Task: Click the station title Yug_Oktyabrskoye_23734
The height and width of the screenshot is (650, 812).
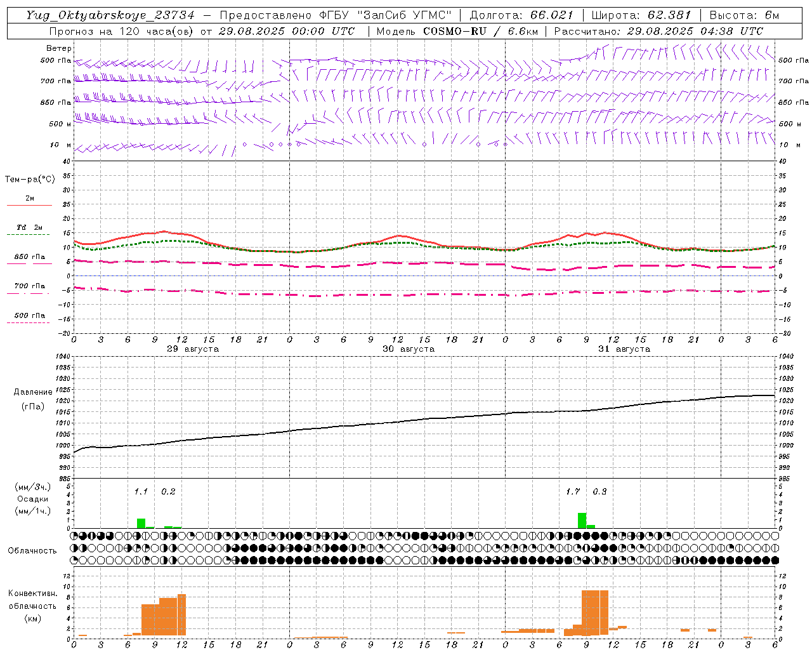Action: pyautogui.click(x=110, y=15)
